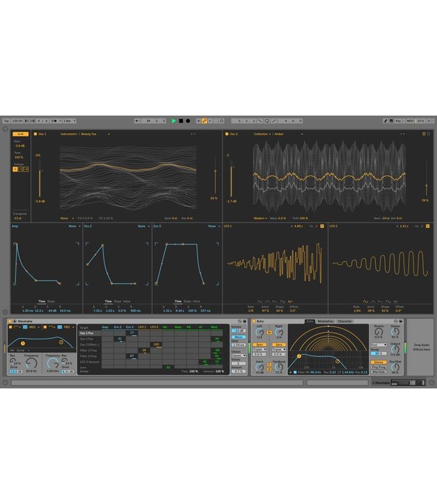Click the visualization toggle icon top right of Osc 2
Screen dimensions: 437x504
(x=428, y=134)
